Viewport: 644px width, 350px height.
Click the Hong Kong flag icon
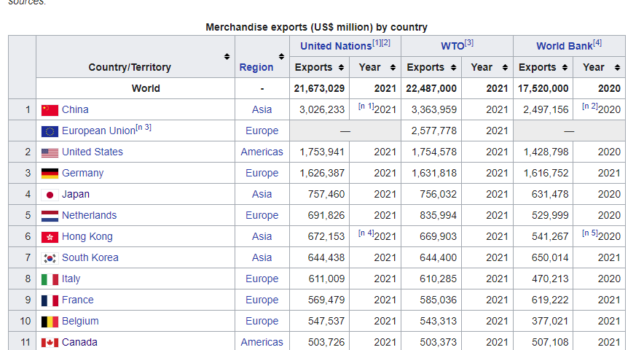point(50,237)
